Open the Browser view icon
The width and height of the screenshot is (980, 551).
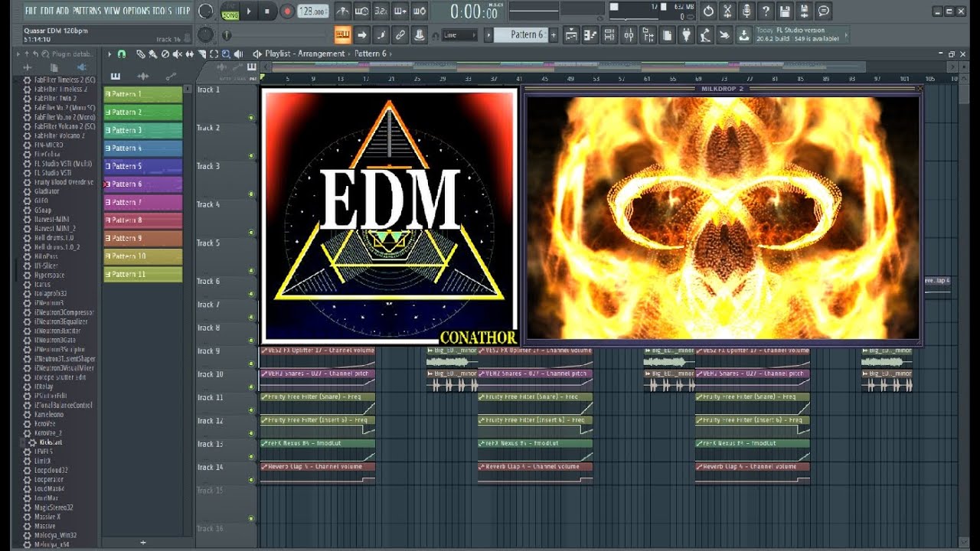pos(648,34)
